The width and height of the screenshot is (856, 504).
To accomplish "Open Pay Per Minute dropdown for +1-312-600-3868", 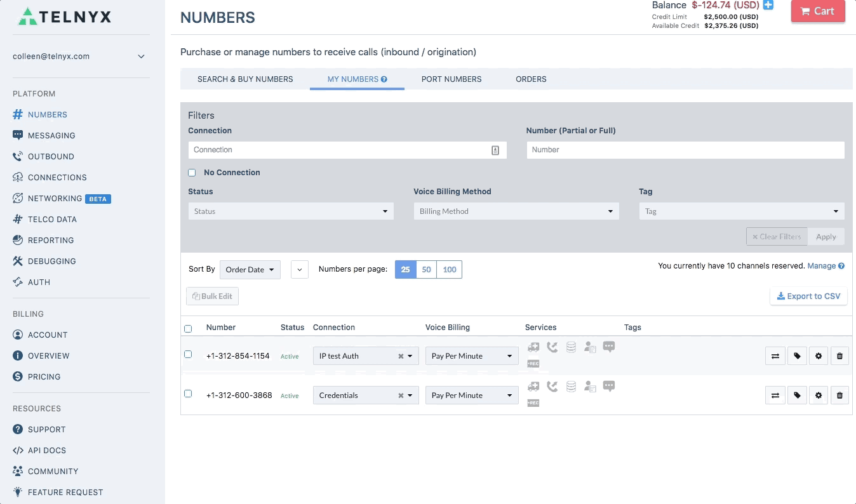I will pyautogui.click(x=472, y=395).
